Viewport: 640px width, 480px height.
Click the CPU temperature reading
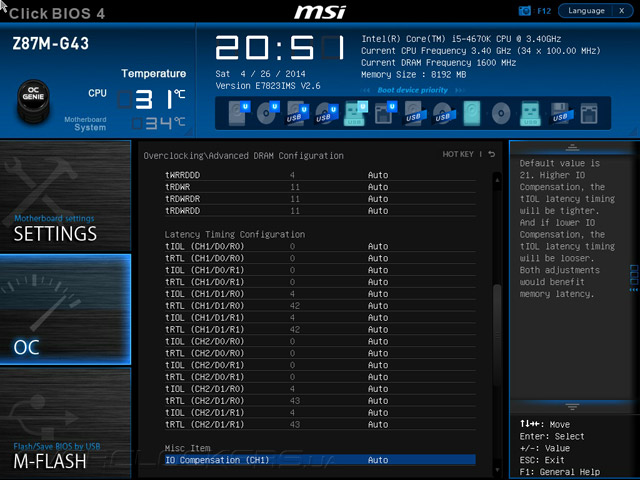coord(151,99)
